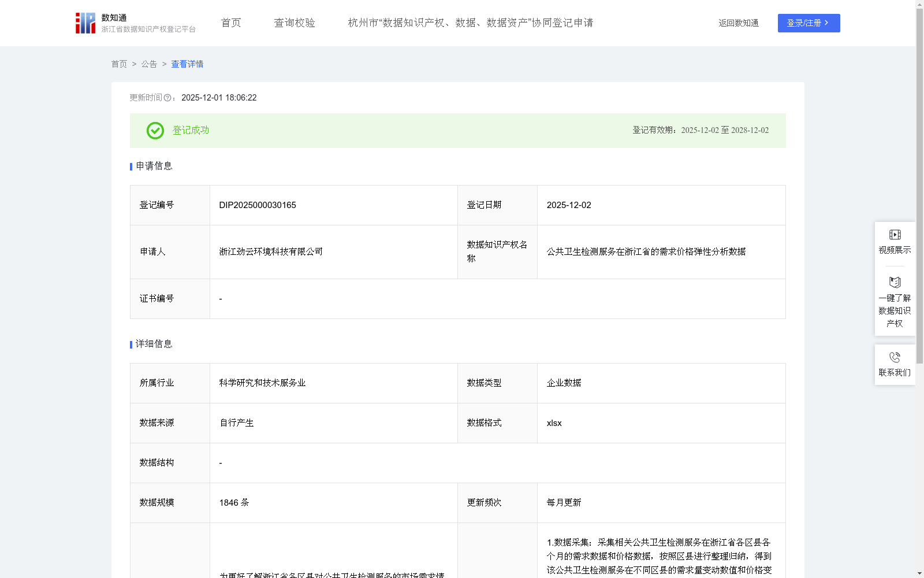Click the 所属行业 label cell
This screenshot has height=578, width=924.
click(x=170, y=383)
